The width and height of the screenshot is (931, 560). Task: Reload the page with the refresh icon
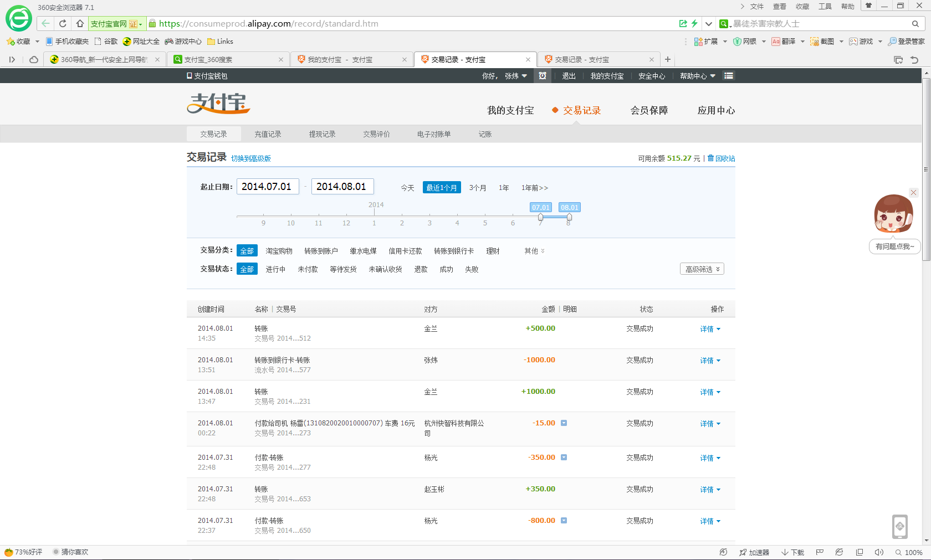[x=63, y=23]
